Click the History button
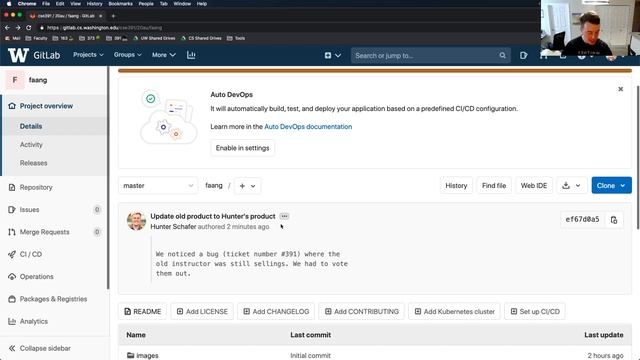 [x=456, y=186]
